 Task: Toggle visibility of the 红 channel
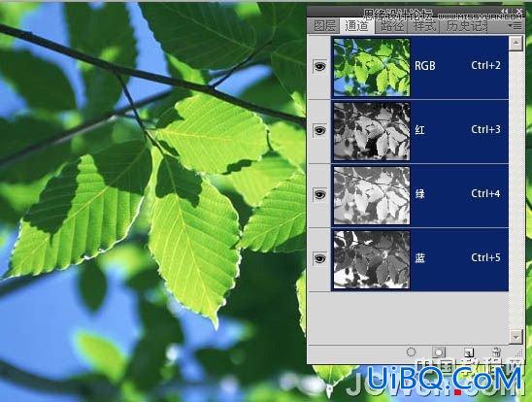pos(319,131)
